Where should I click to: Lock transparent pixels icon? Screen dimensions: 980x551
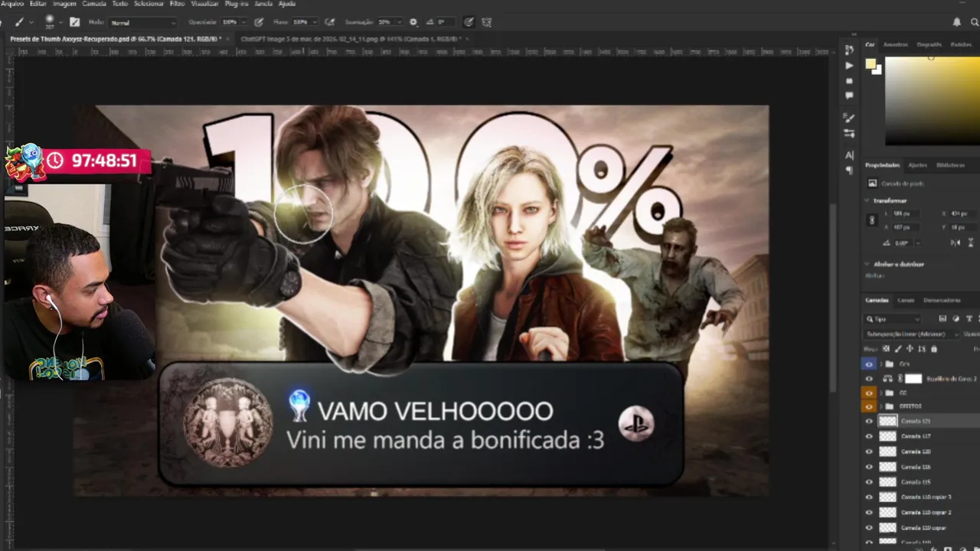(887, 349)
